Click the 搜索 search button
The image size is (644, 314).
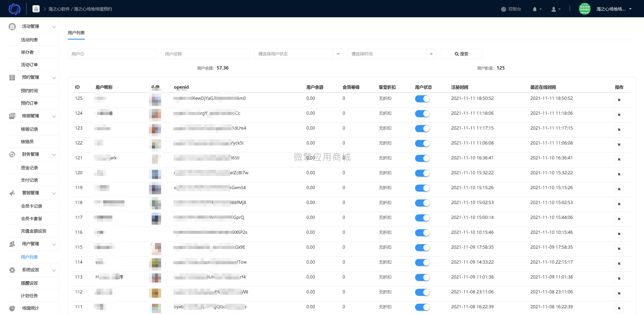pyautogui.click(x=461, y=54)
